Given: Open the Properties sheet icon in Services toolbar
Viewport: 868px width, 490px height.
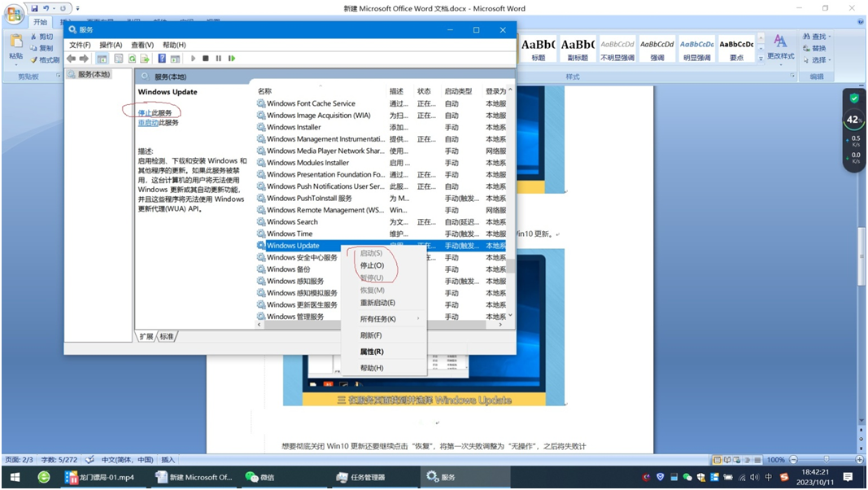Looking at the screenshot, I should (x=119, y=59).
